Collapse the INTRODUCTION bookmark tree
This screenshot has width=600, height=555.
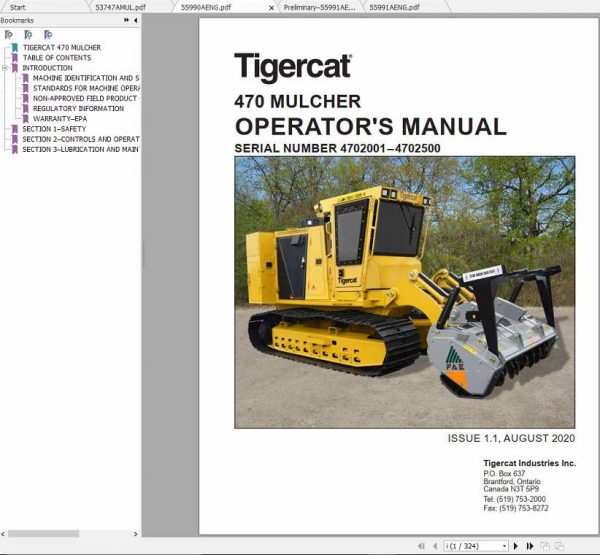[5, 68]
